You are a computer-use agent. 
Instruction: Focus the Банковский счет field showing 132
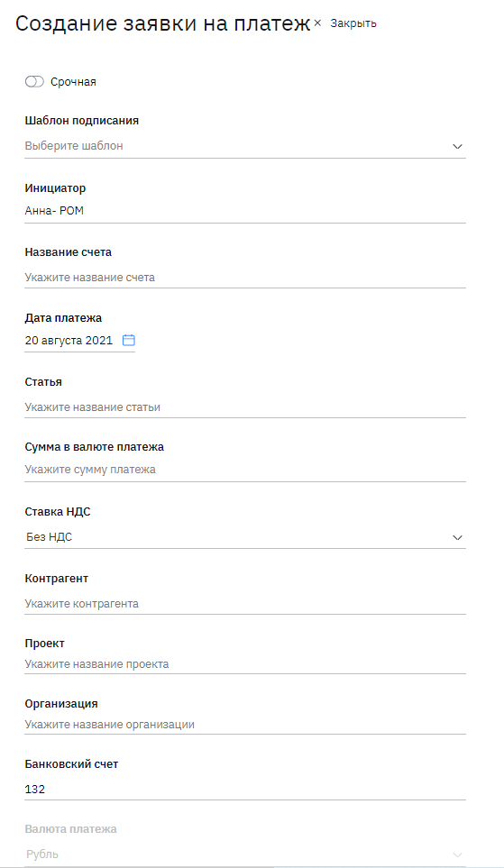coord(245,789)
